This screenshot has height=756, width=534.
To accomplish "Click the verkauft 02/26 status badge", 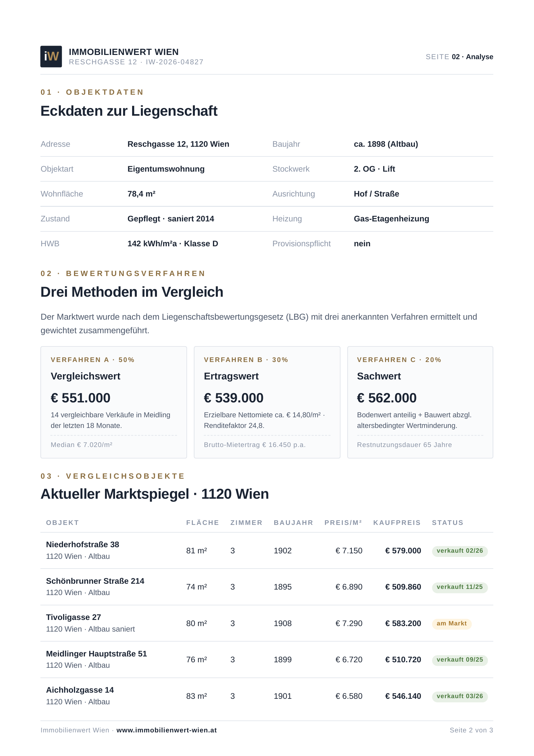I will [x=460, y=551].
